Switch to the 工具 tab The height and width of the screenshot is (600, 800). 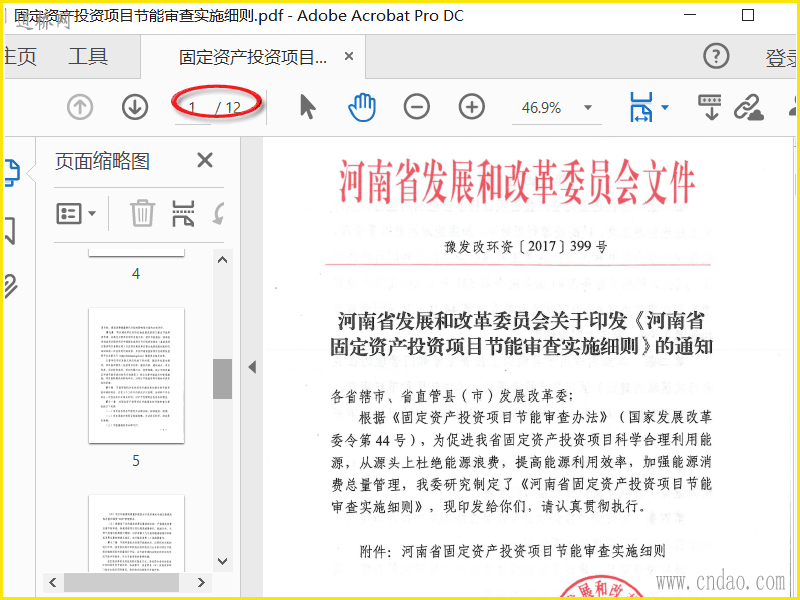coord(88,57)
